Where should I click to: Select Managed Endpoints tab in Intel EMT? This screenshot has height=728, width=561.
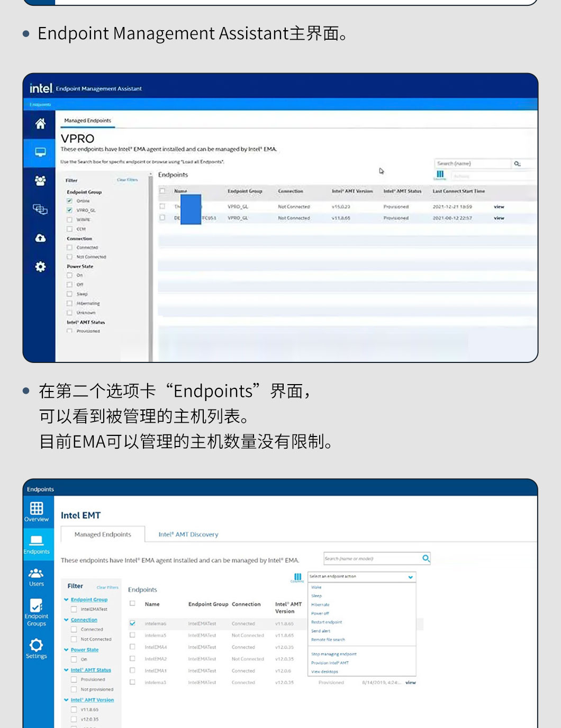pos(103,534)
